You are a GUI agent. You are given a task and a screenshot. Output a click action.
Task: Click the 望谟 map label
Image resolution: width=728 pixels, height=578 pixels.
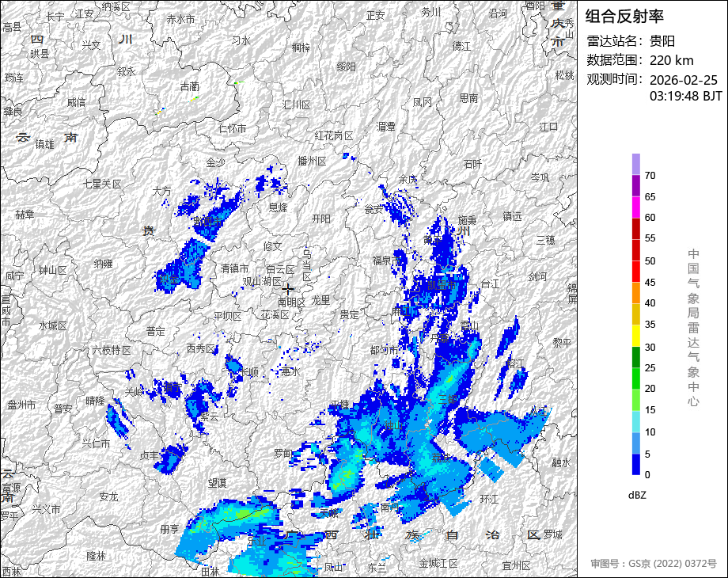217,483
